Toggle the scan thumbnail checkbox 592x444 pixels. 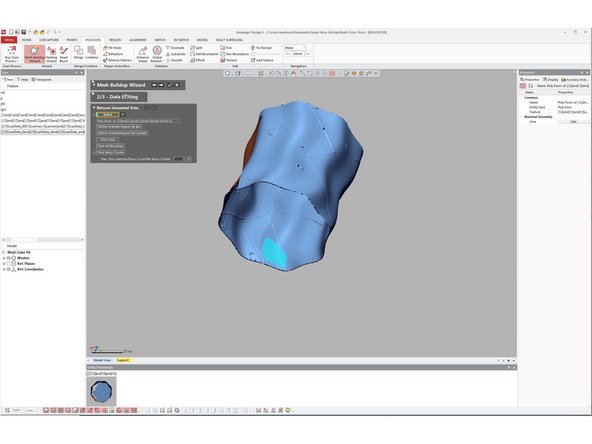pyautogui.click(x=88, y=373)
